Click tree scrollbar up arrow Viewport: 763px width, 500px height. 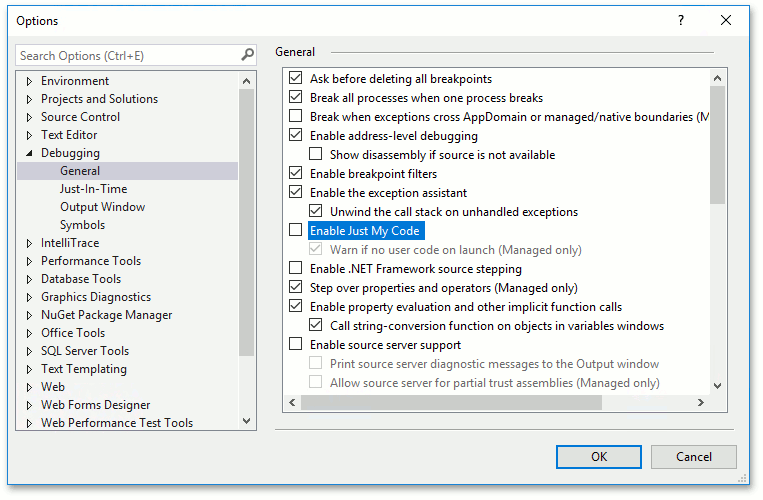point(246,81)
